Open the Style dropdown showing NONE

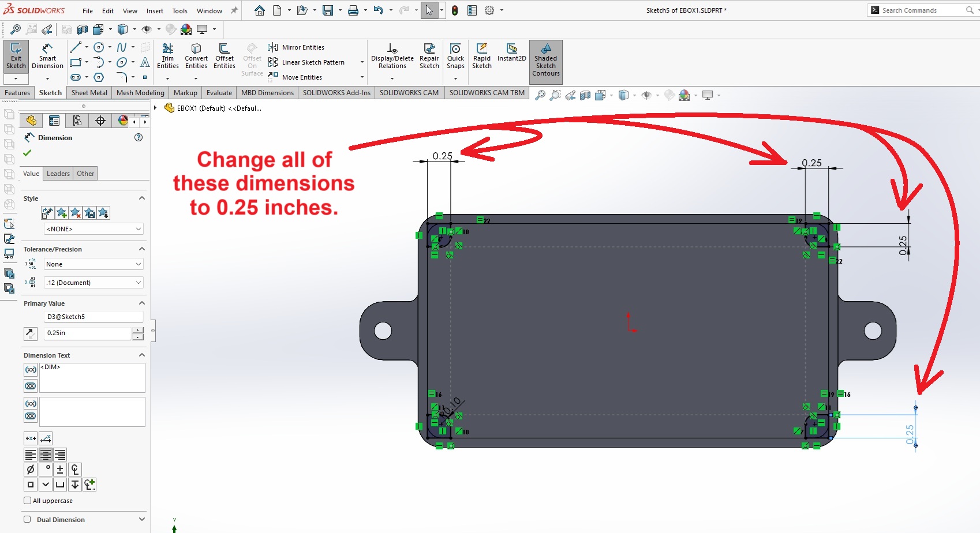93,229
